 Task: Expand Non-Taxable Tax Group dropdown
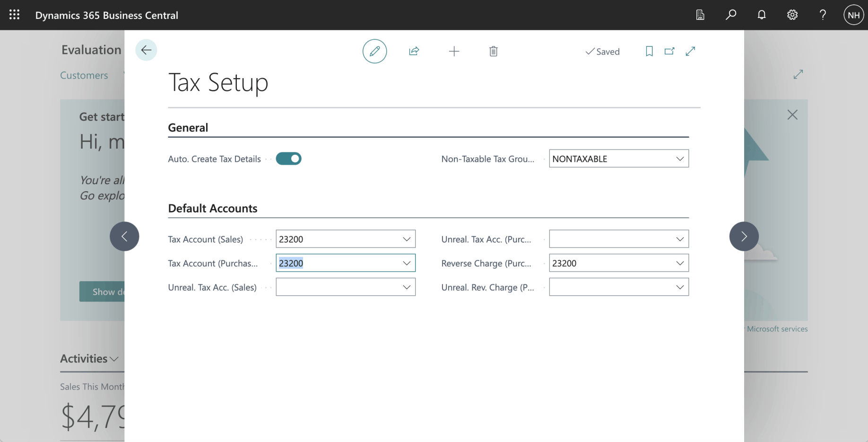pyautogui.click(x=679, y=159)
